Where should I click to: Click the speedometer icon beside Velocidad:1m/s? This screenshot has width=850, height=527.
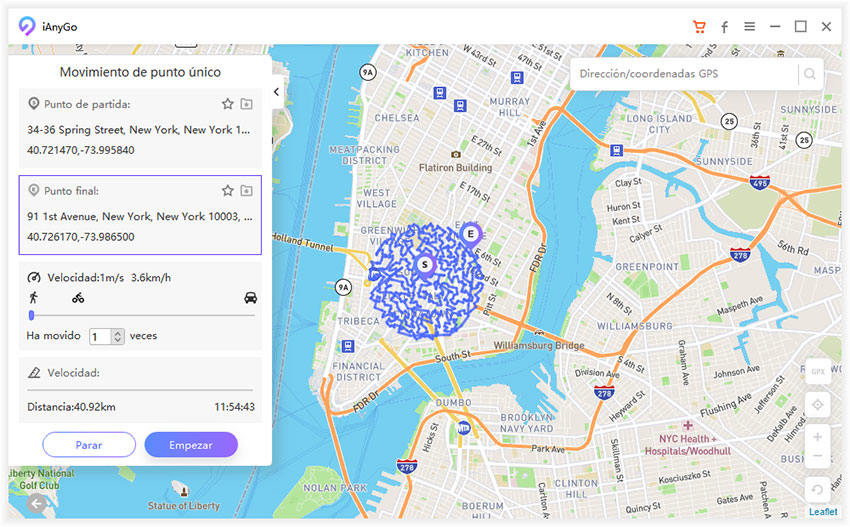[34, 278]
